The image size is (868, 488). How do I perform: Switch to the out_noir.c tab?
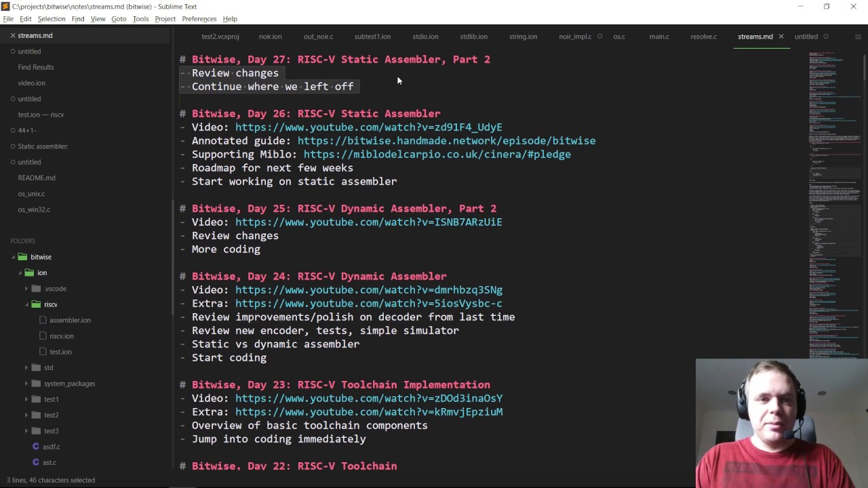[318, 37]
